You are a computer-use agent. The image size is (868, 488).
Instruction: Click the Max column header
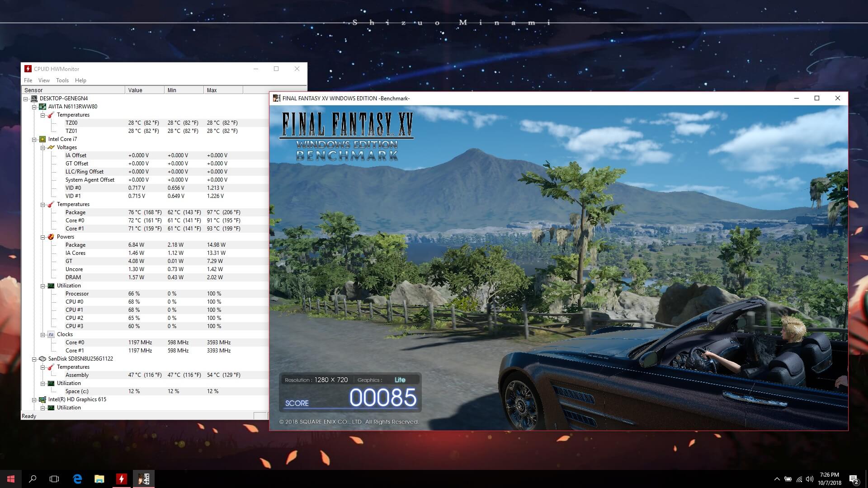[x=223, y=90]
